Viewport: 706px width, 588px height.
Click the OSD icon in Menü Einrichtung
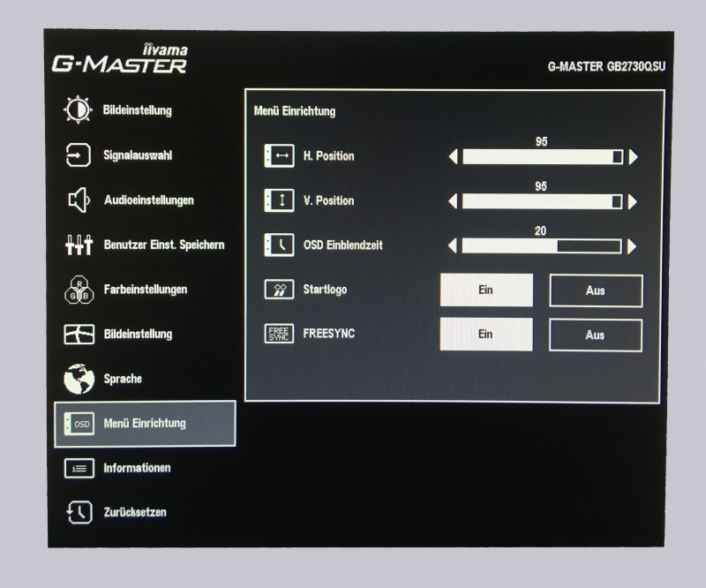click(x=79, y=424)
